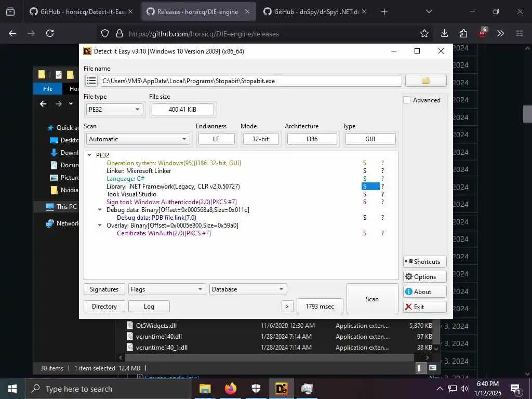The image size is (532, 399).
Task: Collapse the PE32 root tree node
Action: point(89,155)
